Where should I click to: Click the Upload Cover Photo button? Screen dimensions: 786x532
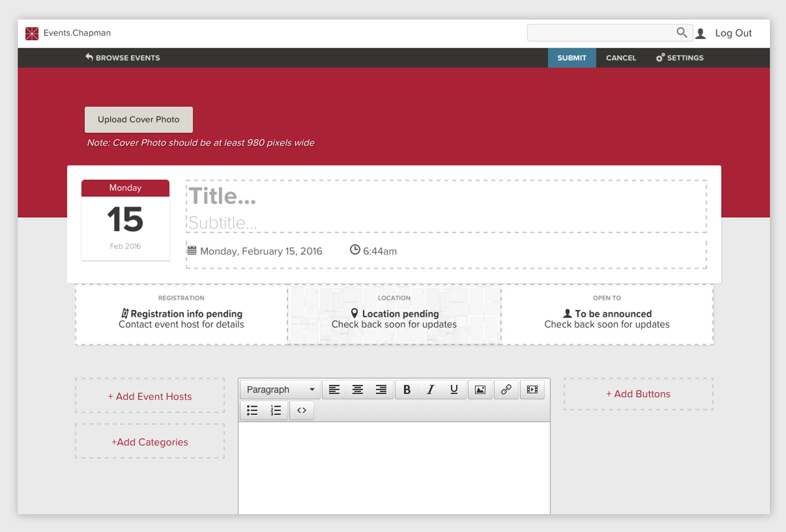(138, 119)
